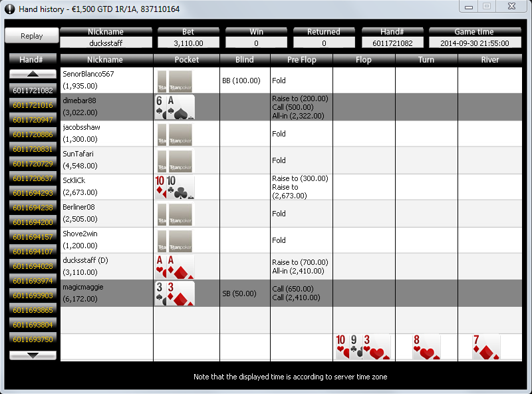Click the window title bar icon

pyautogui.click(x=9, y=9)
